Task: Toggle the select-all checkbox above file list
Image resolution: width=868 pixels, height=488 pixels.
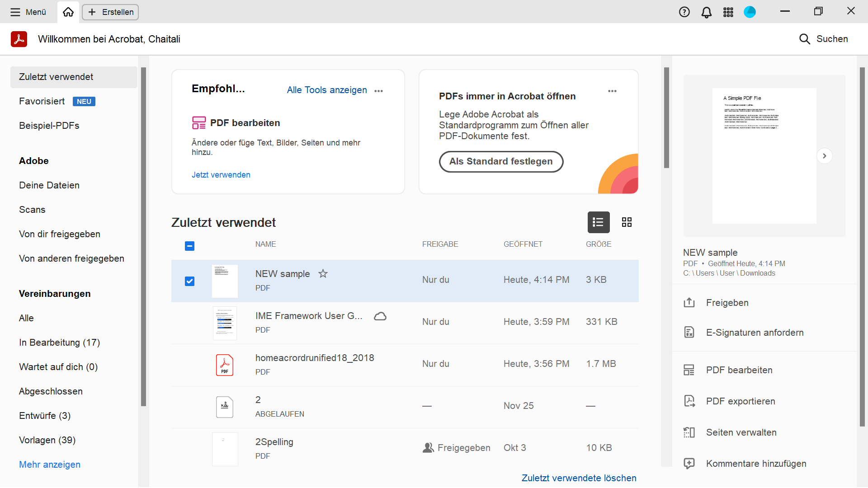Action: pos(189,246)
